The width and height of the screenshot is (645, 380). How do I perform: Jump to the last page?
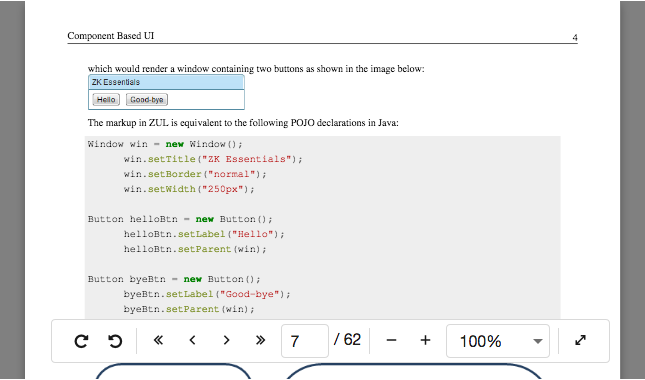pos(260,340)
